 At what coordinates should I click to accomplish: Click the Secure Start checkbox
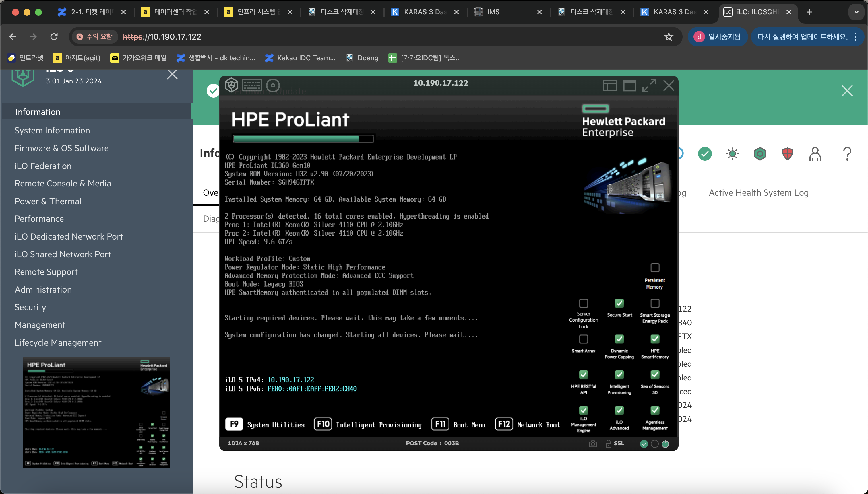pyautogui.click(x=619, y=303)
